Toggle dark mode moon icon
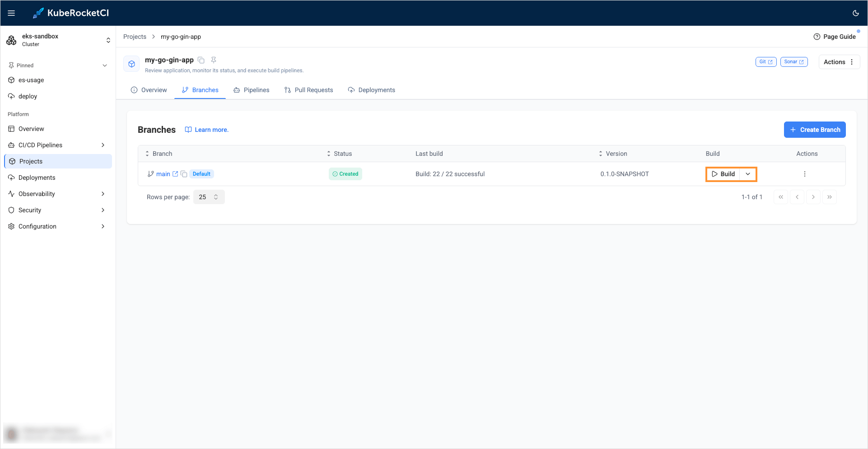 [855, 13]
